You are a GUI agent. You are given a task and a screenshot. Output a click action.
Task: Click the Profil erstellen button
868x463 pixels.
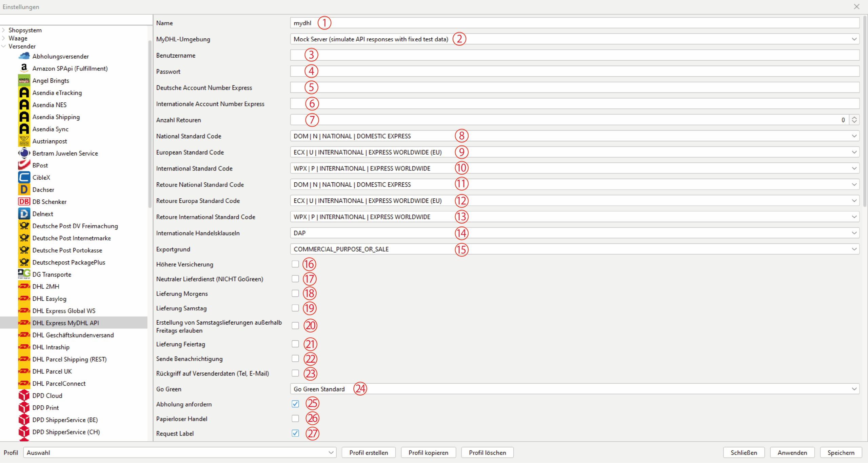click(369, 452)
